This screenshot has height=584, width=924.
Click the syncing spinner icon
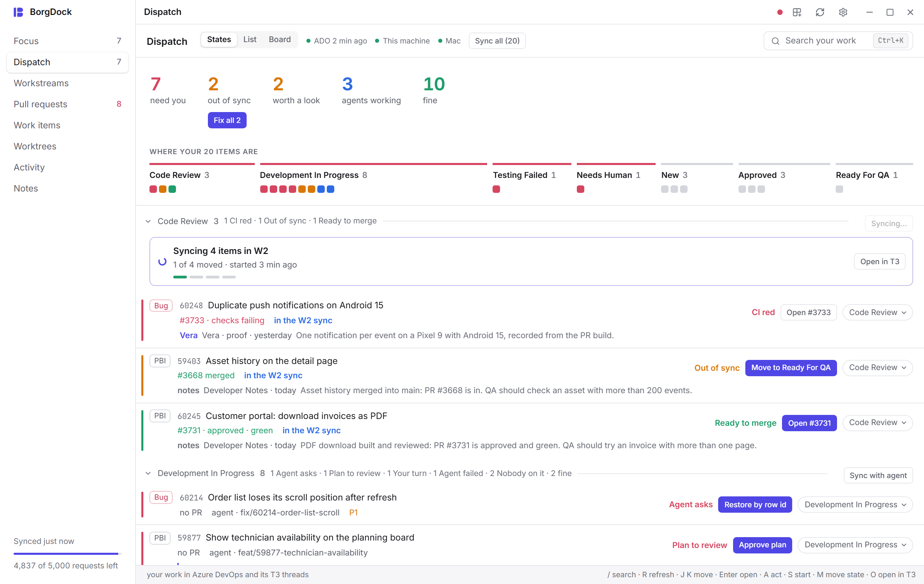(162, 261)
